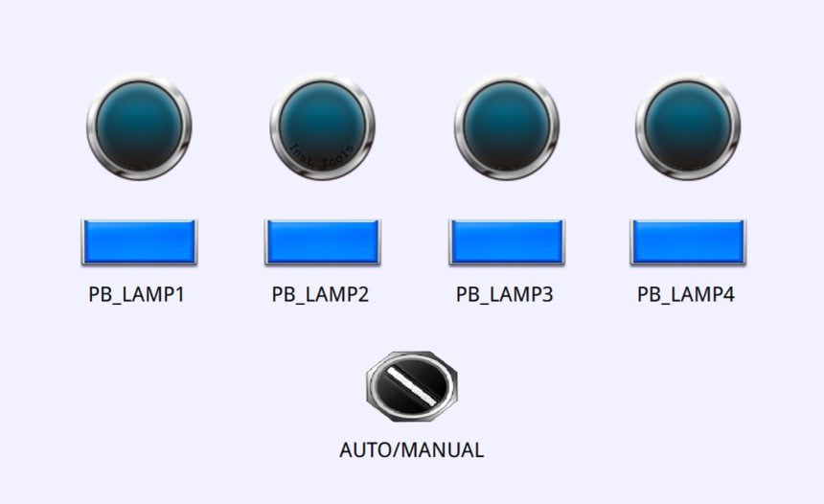824x504 pixels.
Task: Activate the blue pushbutton above PB_LAMP4
Action: [x=688, y=241]
